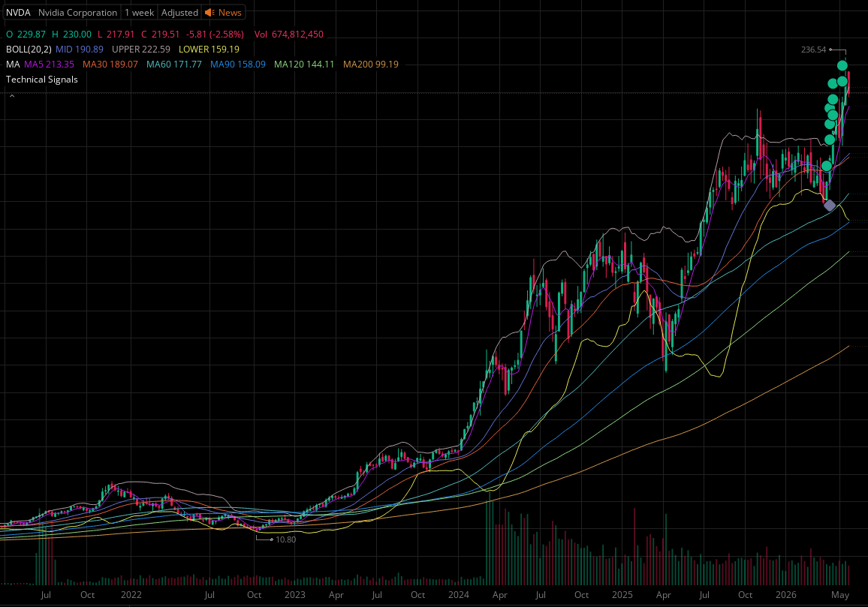The height and width of the screenshot is (607, 868).
Task: Click the 2025 label on time axis
Action: pyautogui.click(x=622, y=595)
